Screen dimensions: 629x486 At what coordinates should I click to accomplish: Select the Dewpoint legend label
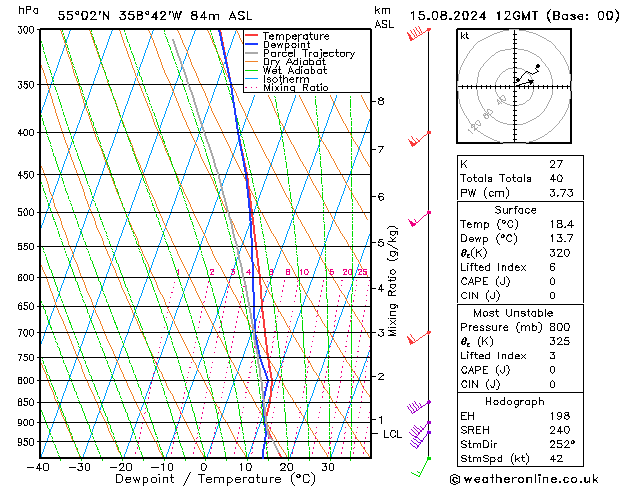click(286, 45)
